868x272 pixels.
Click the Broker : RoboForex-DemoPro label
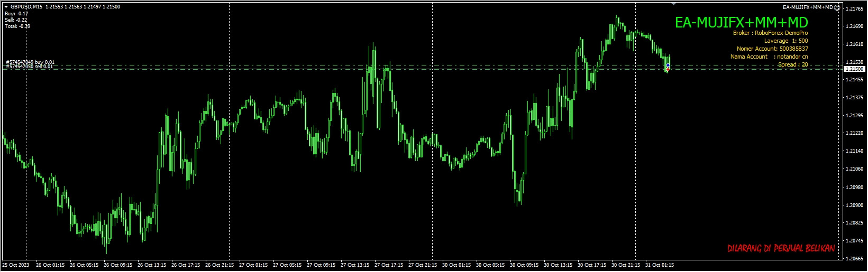(771, 33)
